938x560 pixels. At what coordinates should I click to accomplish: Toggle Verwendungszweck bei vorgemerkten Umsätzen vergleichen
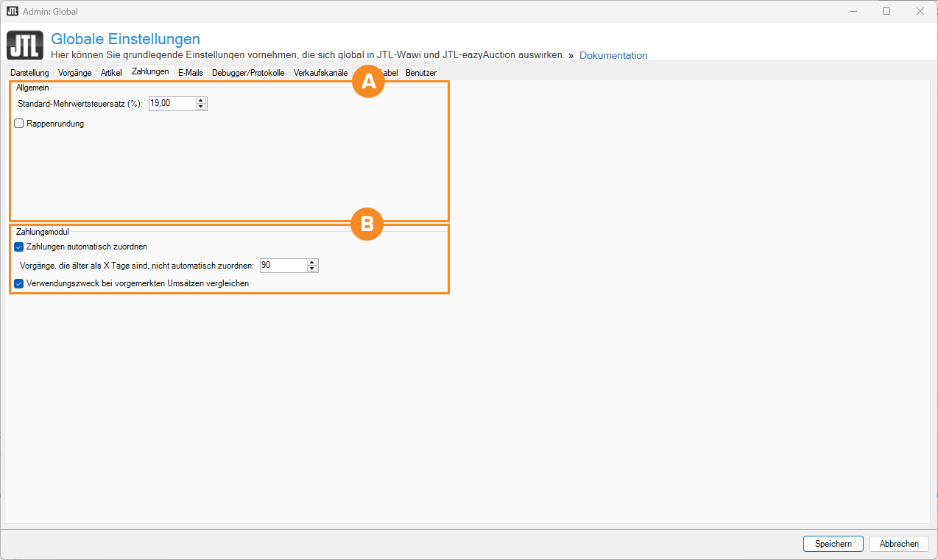[x=19, y=283]
